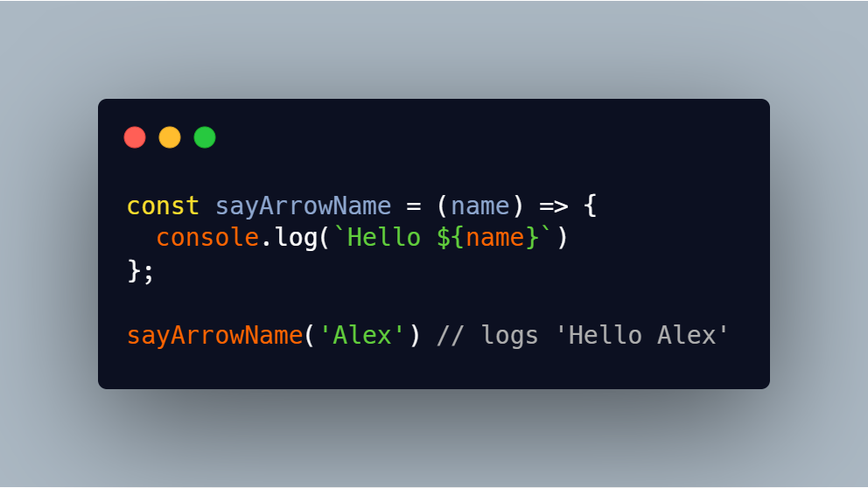Viewport: 868px width, 488px height.
Task: Click the orange sayArrowName function call
Action: tap(214, 335)
